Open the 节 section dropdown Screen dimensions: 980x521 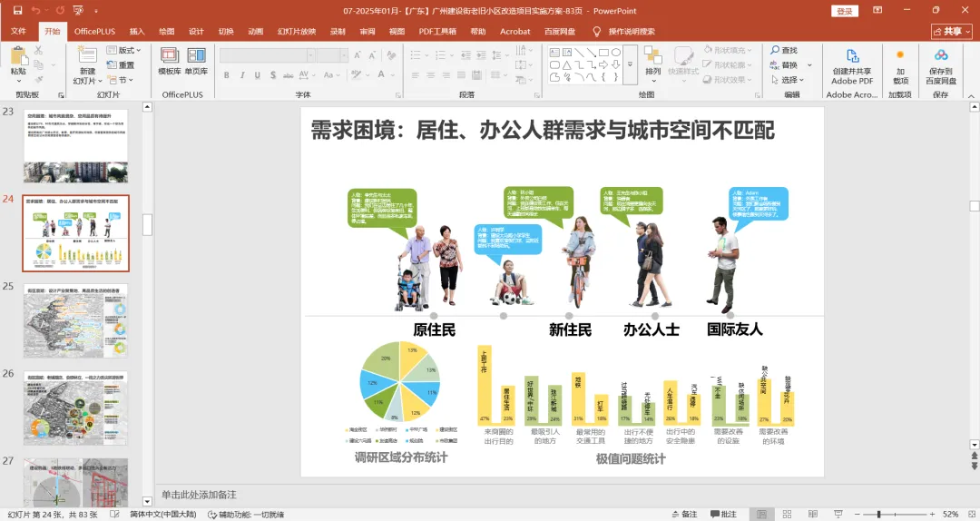[121, 80]
